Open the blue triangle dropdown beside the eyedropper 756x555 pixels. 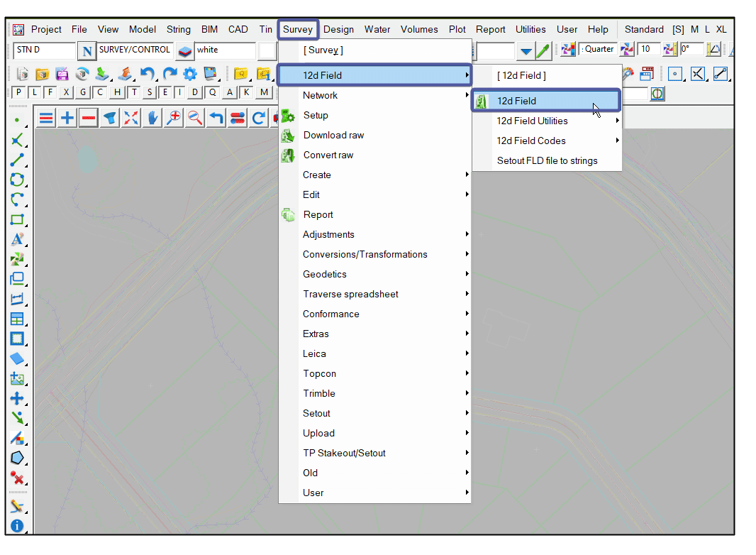click(526, 50)
